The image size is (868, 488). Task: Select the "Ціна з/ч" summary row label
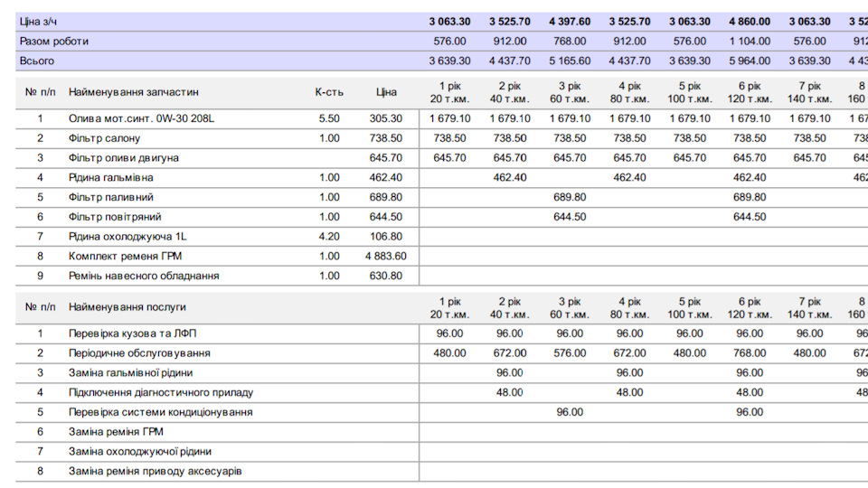(38, 22)
